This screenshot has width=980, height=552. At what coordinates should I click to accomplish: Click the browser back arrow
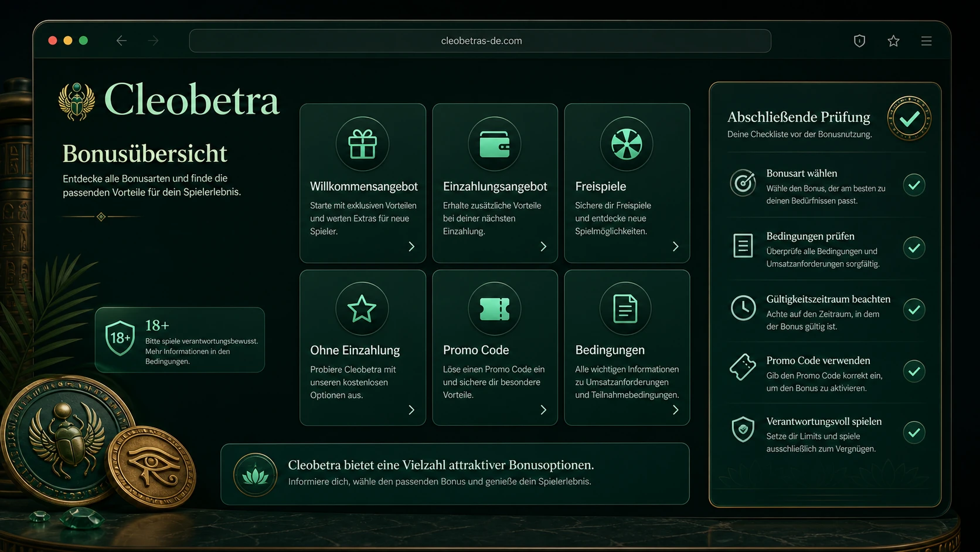[121, 40]
